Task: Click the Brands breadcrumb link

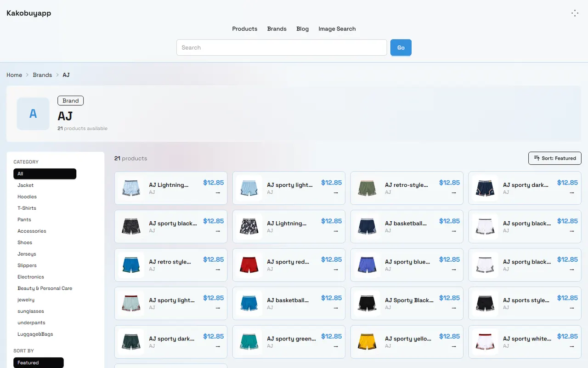Action: pos(42,75)
